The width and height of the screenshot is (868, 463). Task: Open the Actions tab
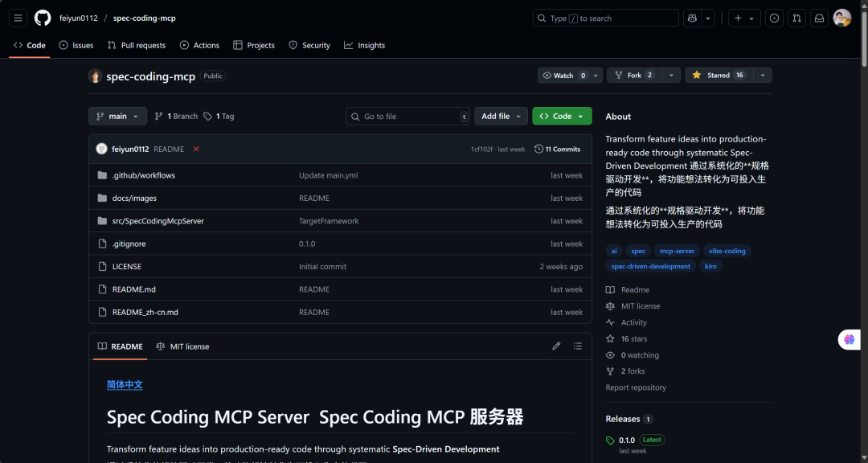[199, 45]
